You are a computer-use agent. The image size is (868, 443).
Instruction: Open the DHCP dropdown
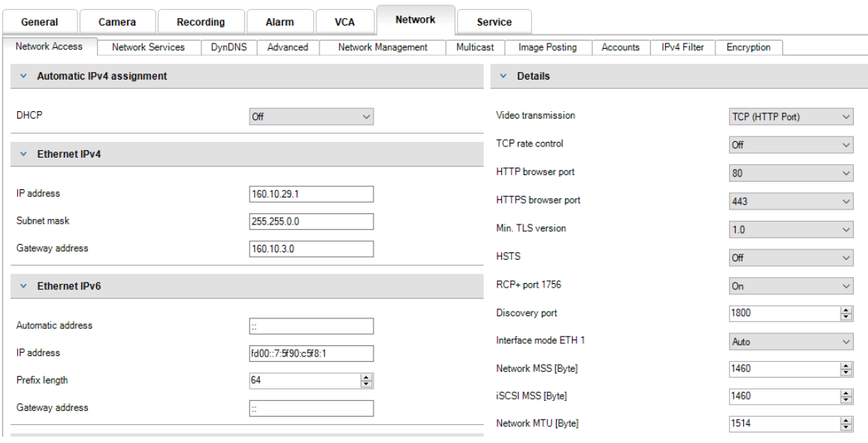click(x=311, y=116)
